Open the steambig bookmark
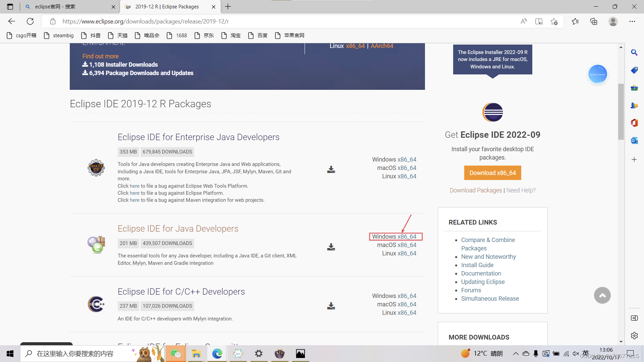644x362 pixels. 59,36
